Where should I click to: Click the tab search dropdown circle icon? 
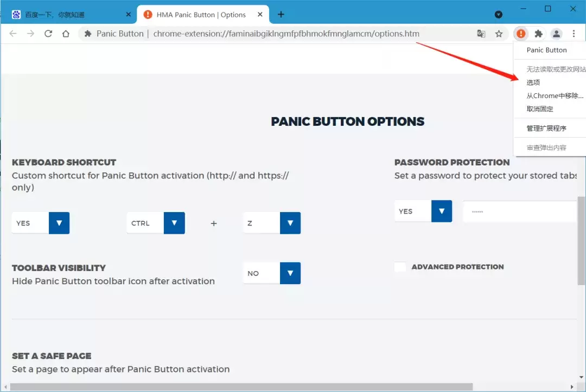tap(499, 15)
